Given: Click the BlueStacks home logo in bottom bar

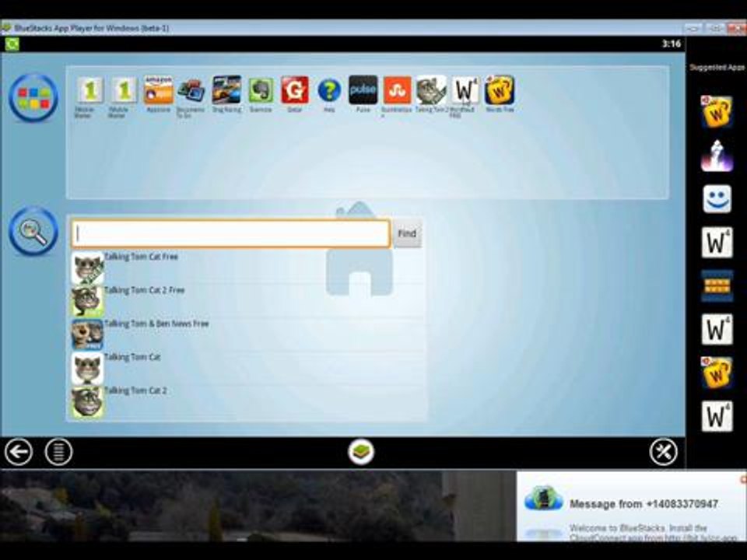Looking at the screenshot, I should pos(361,451).
